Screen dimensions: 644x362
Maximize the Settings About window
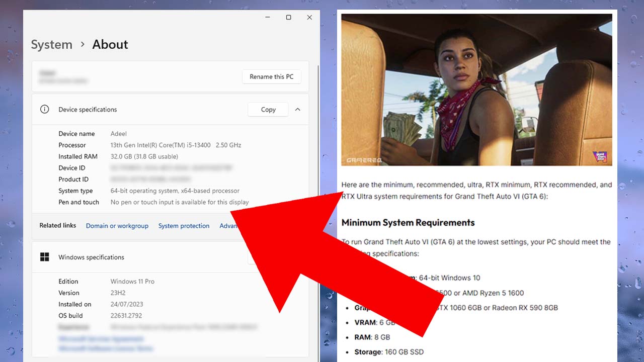(x=288, y=18)
